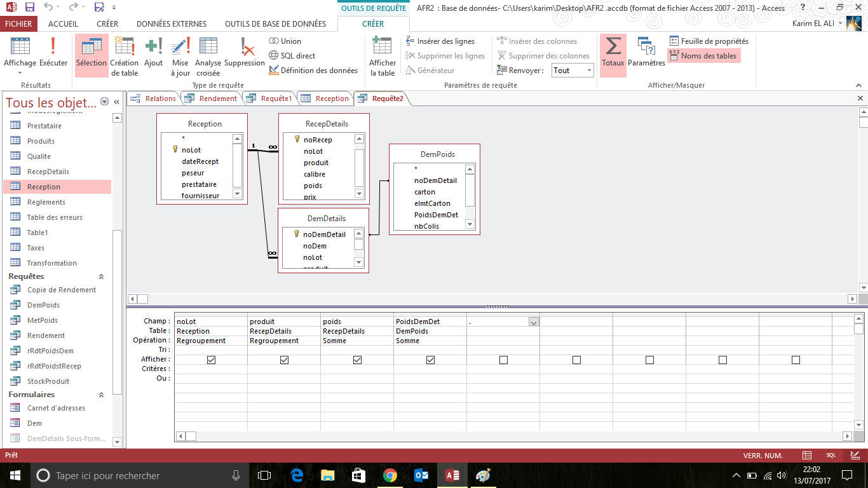This screenshot has height=488, width=868.
Task: Run the query with Exécuter
Action: [x=53, y=52]
